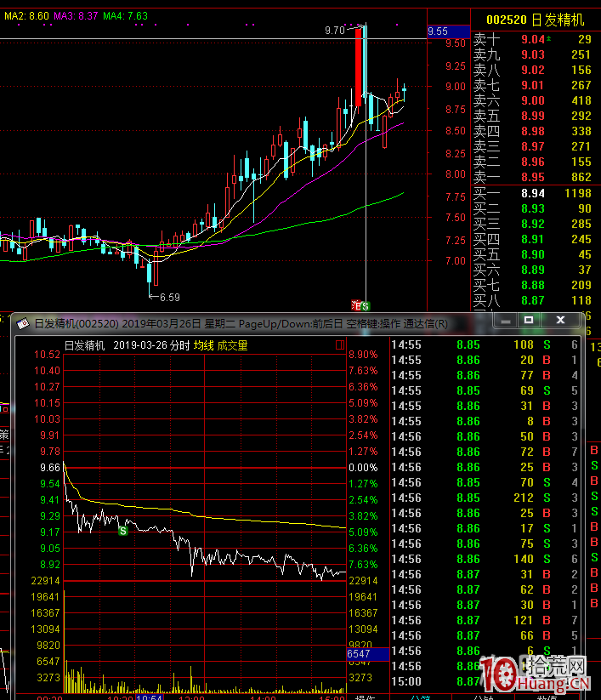Screen dimensions: 601x700
Task: Select the MA4 moving average indicator label
Action: [125, 15]
